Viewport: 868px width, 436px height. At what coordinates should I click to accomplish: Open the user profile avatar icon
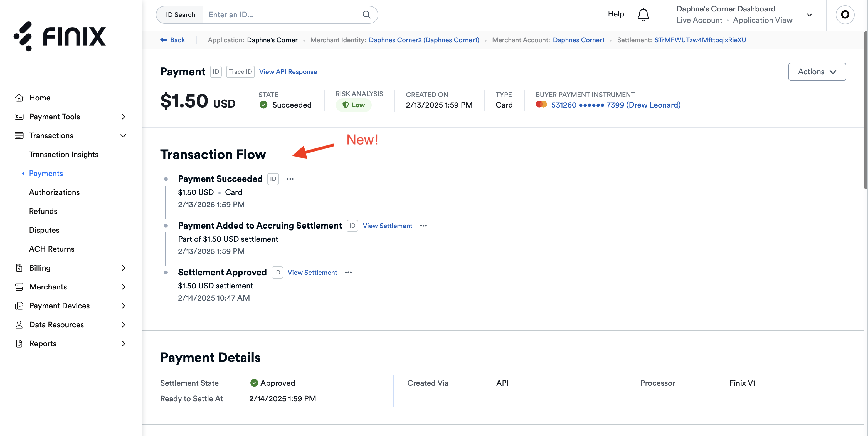coord(845,14)
